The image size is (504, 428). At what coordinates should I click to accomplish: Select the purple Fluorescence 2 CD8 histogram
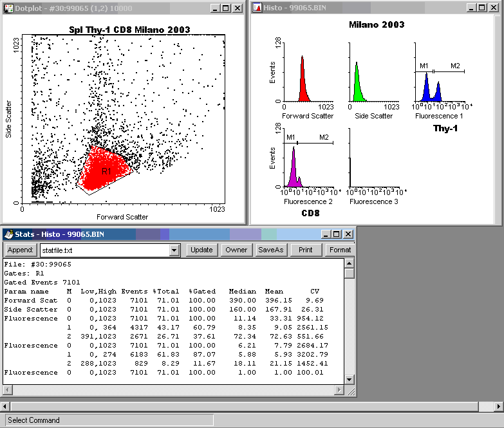coord(294,171)
